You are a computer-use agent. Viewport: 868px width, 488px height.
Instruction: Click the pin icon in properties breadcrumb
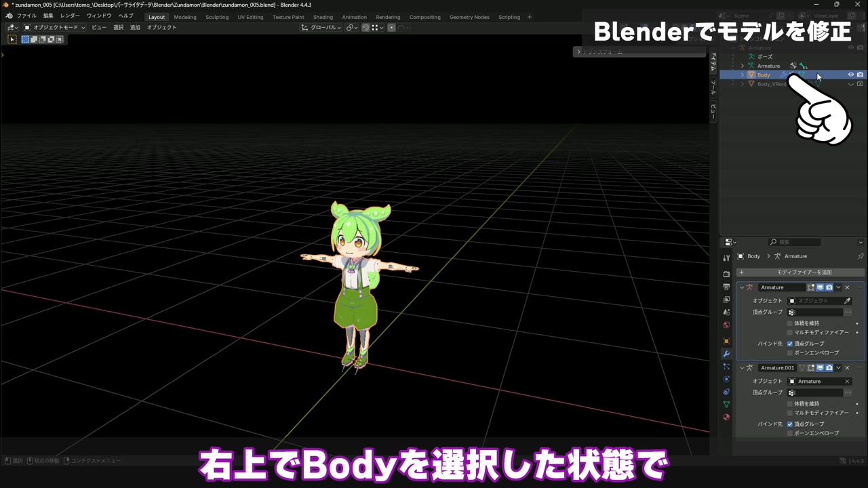pyautogui.click(x=860, y=256)
